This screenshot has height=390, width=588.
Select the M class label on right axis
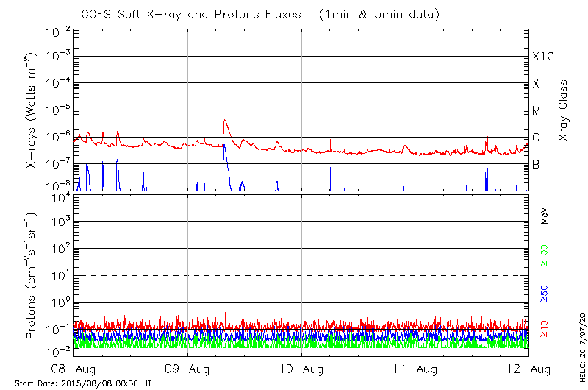pos(537,111)
